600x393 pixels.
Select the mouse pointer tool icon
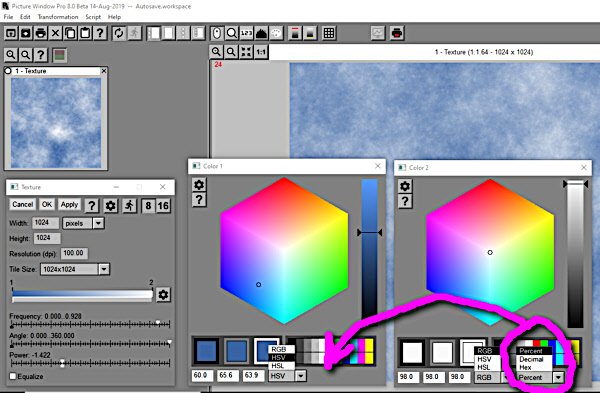click(x=217, y=33)
